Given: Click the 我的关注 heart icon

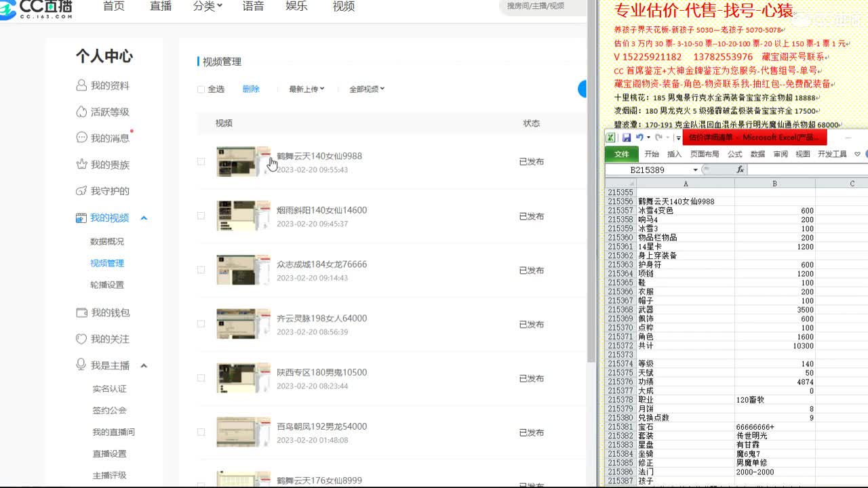Looking at the screenshot, I should click(81, 339).
